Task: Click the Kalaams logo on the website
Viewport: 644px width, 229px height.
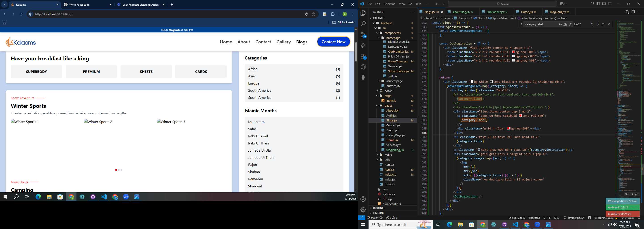Action: (x=21, y=42)
